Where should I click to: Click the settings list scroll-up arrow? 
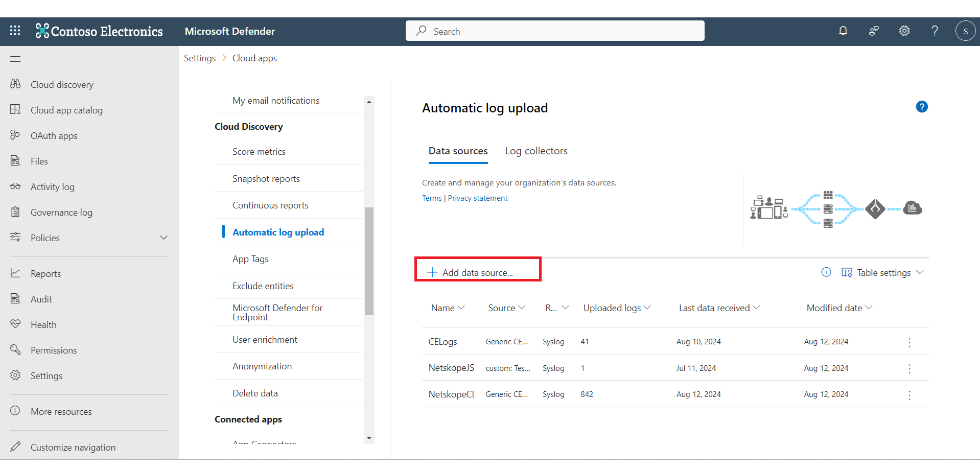click(x=369, y=102)
